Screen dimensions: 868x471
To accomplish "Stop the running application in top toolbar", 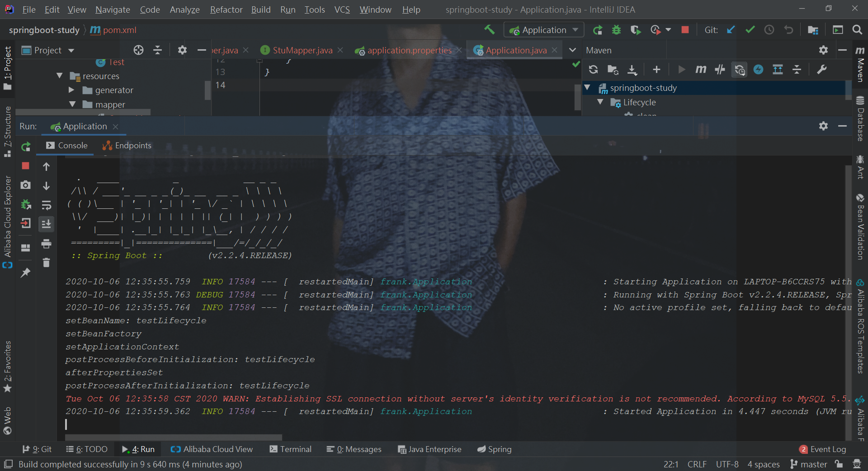I will 685,30.
